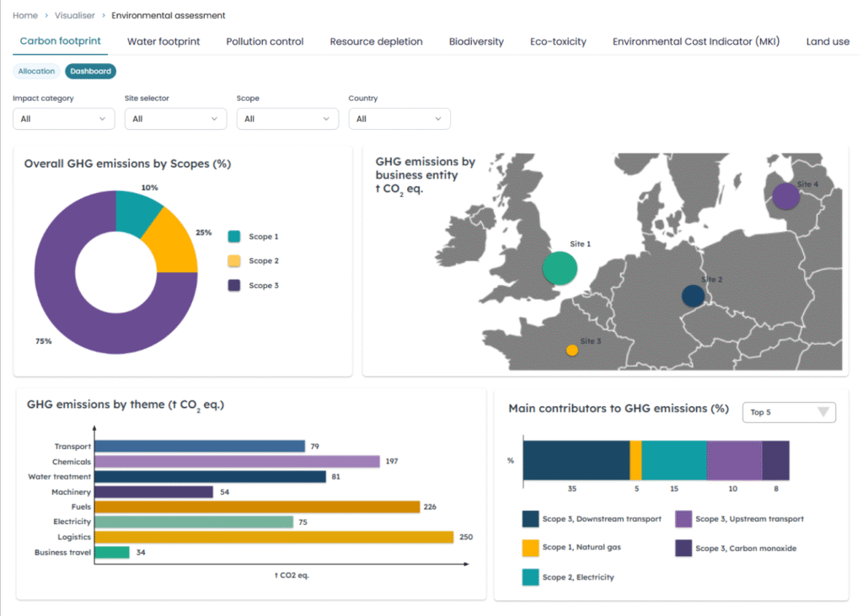
Task: Open the Biodiversity tab
Action: coord(476,40)
